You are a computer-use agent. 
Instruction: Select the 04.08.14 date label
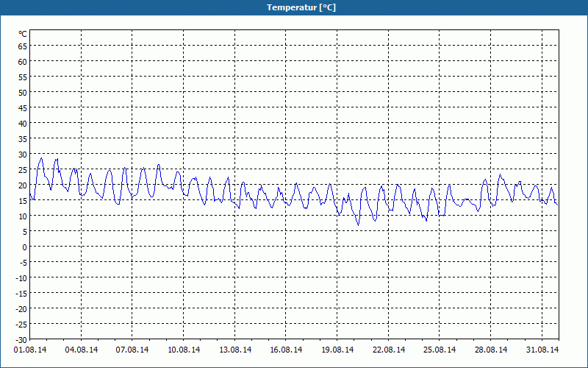click(x=82, y=350)
